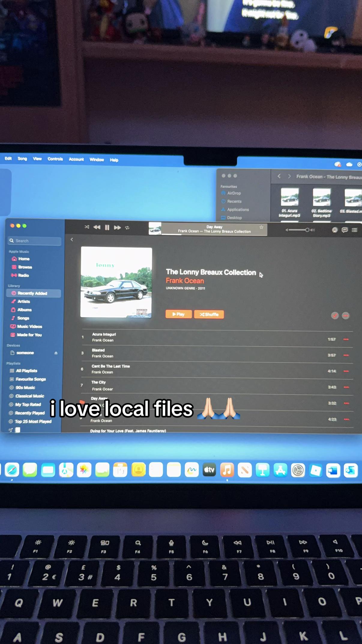Click the orange Shuffle button

tap(209, 314)
